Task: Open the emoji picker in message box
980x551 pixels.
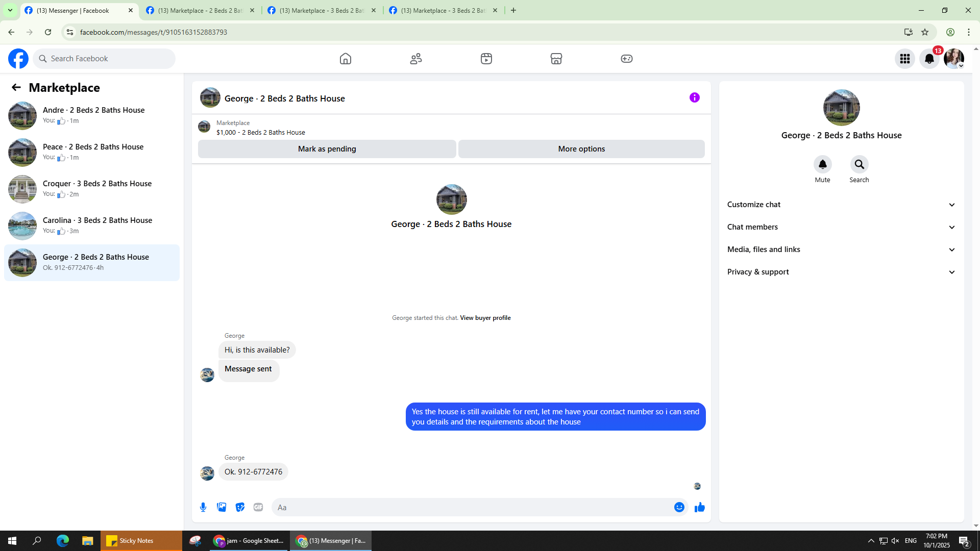Action: 679,507
